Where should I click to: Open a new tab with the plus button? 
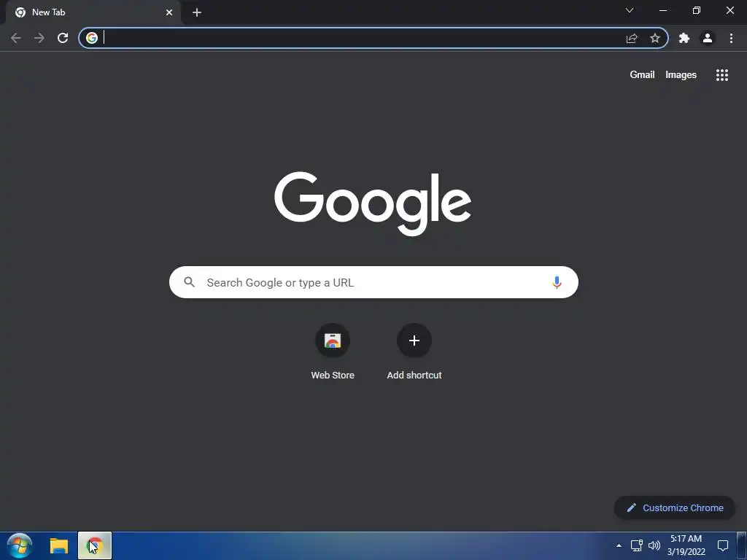coord(197,12)
